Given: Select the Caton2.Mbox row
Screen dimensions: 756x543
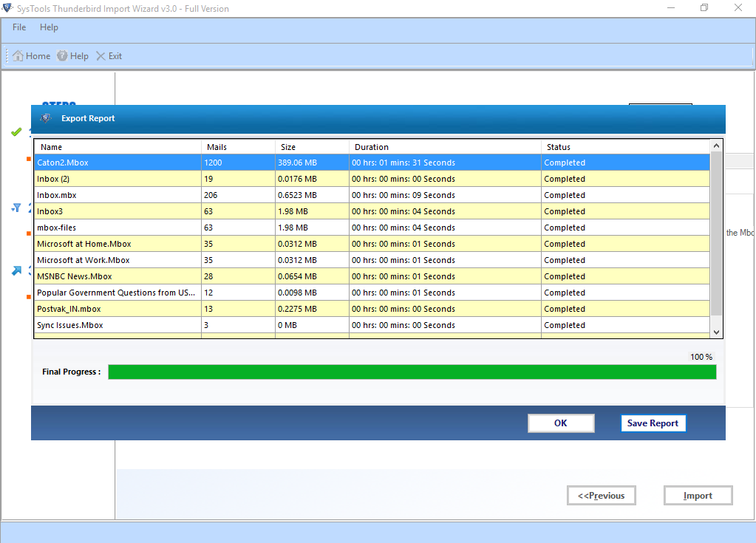Looking at the screenshot, I should point(372,163).
